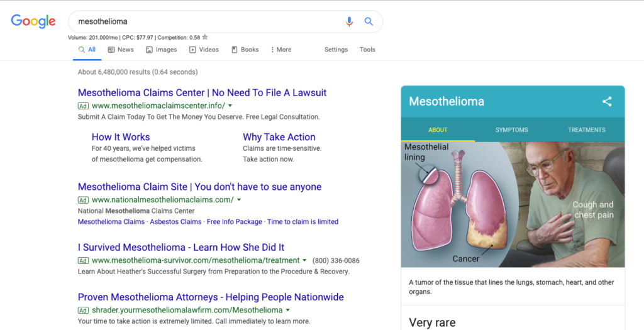644x330 pixels.
Task: Open the Free Info Package sitelink
Action: pos(234,222)
